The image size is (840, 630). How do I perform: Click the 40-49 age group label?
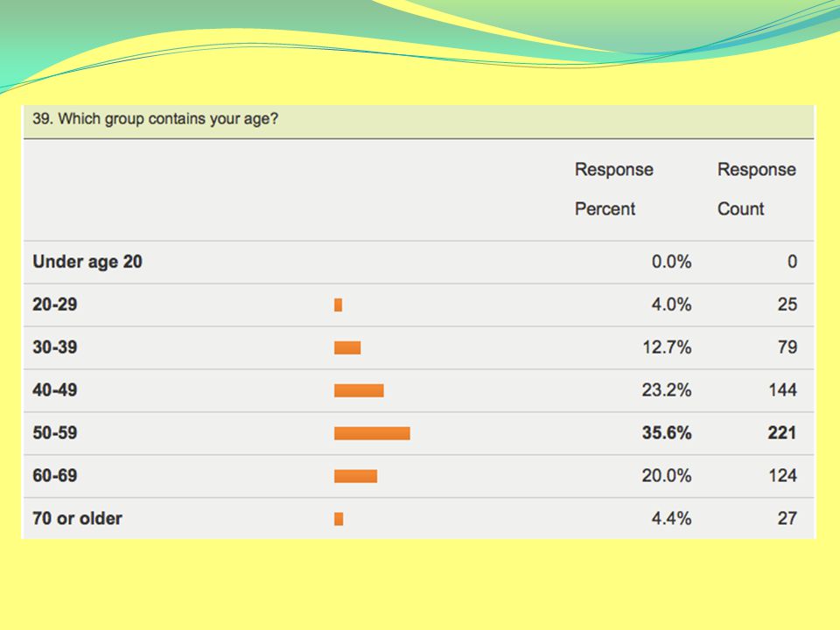point(54,390)
